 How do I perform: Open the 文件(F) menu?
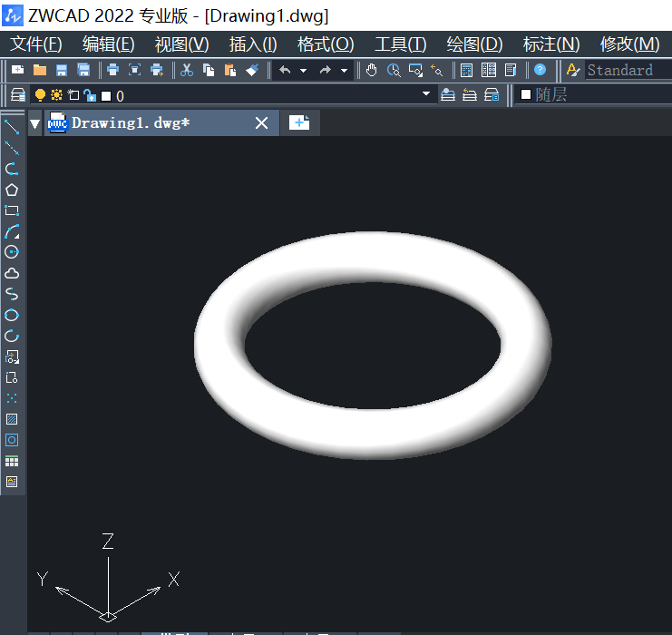click(36, 44)
